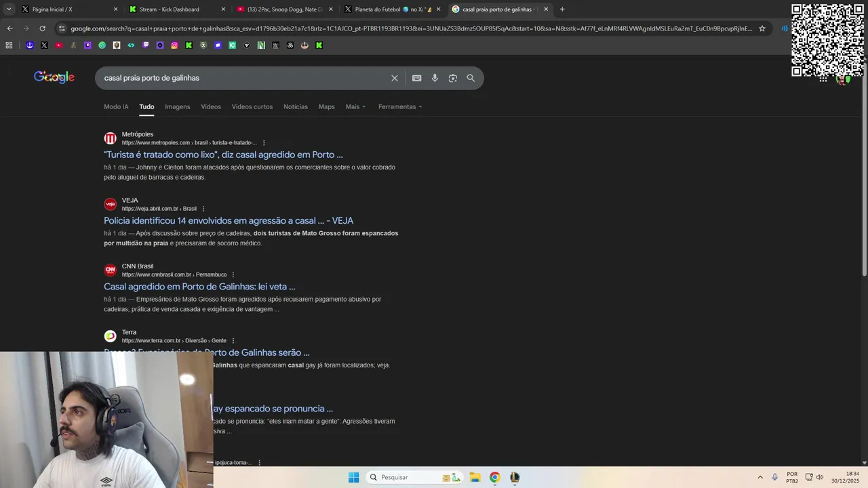Clear the search query with the X icon

tap(395, 78)
